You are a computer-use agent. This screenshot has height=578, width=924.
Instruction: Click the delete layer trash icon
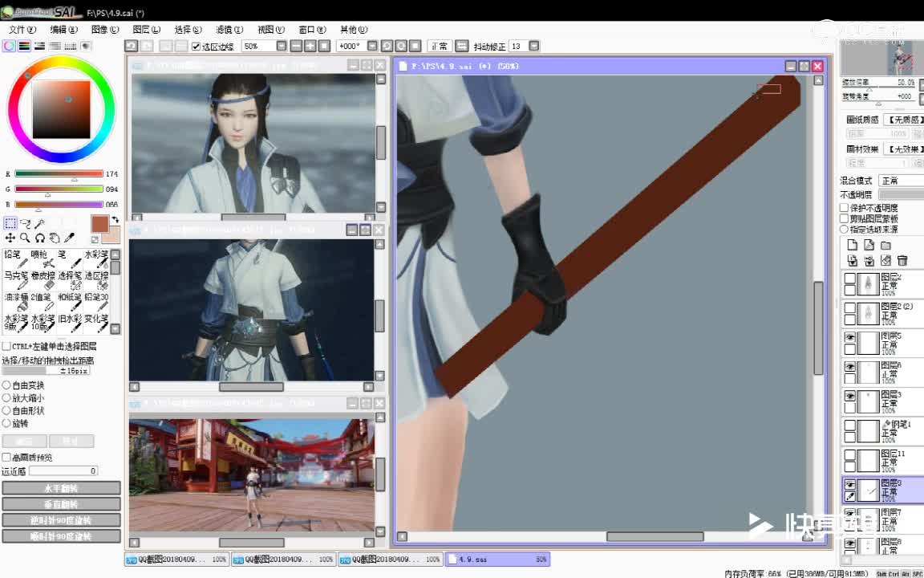point(902,261)
